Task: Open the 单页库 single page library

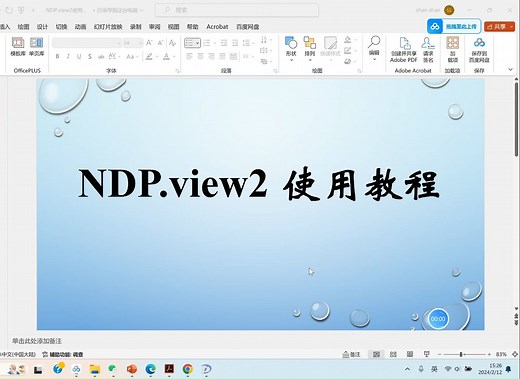Action: [36, 46]
